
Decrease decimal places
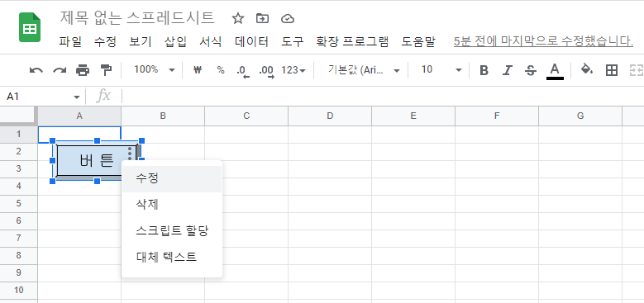coord(243,71)
